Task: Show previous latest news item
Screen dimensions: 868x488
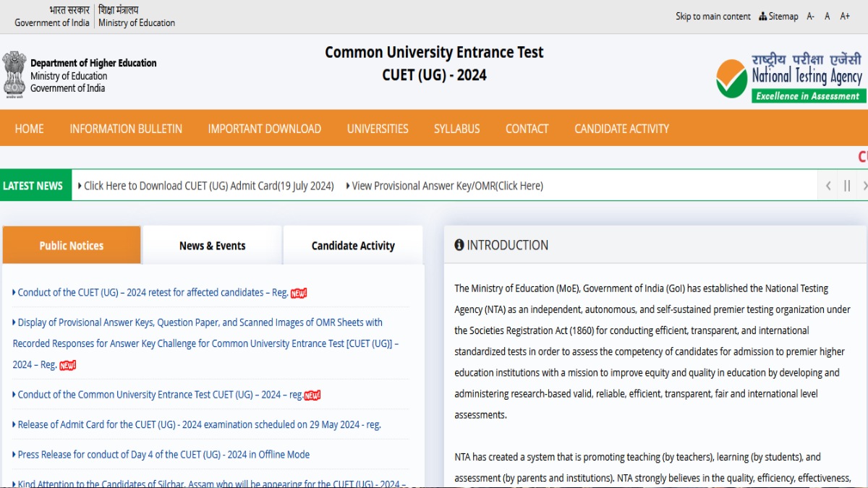Action: pyautogui.click(x=828, y=186)
